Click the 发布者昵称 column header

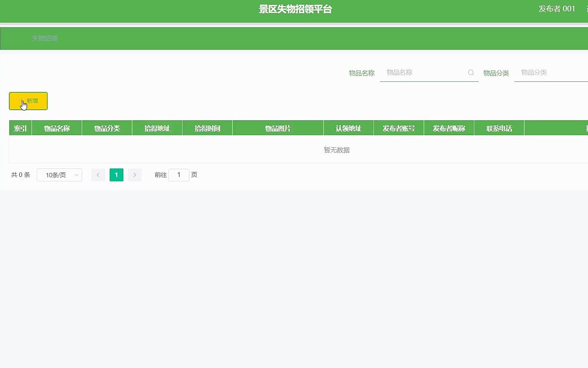(449, 128)
